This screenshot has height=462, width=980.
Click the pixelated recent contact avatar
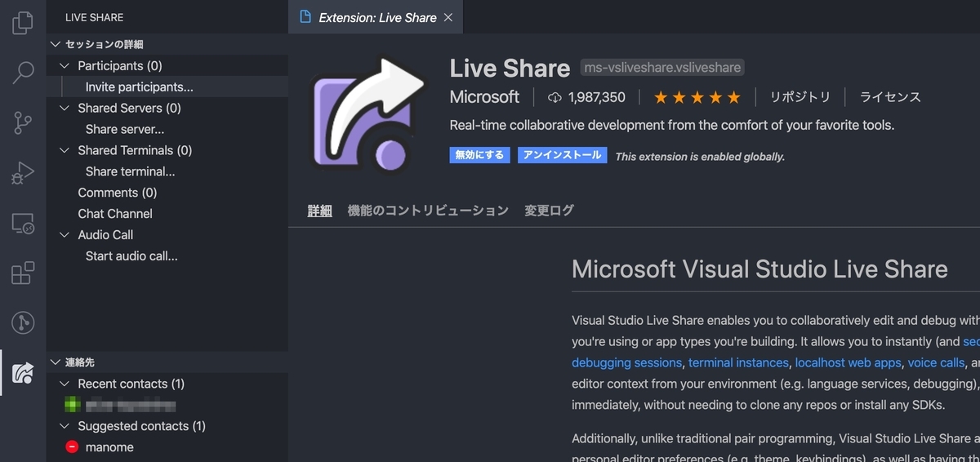tap(72, 405)
